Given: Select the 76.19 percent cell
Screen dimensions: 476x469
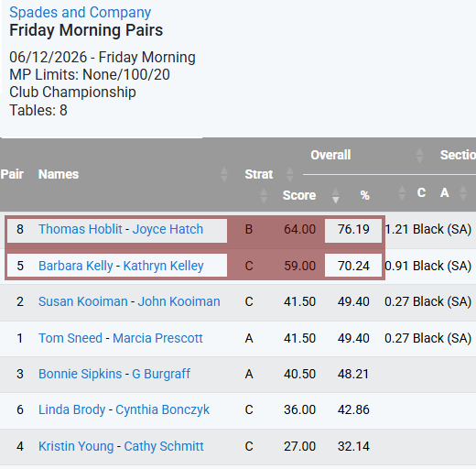Looking at the screenshot, I should pos(353,231).
